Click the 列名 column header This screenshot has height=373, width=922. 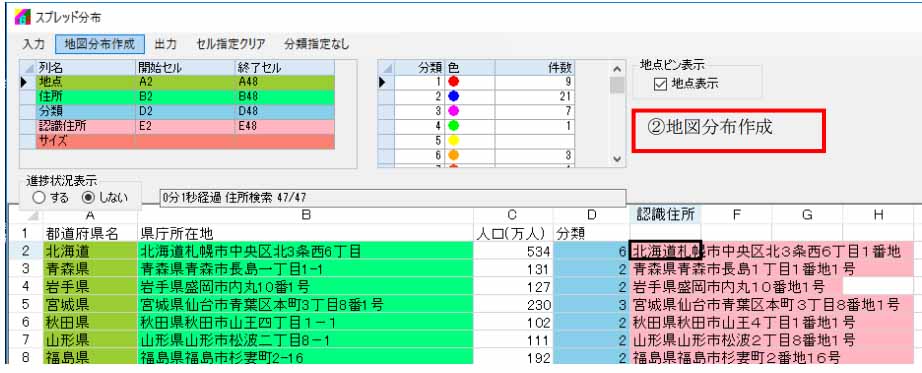tap(85, 68)
